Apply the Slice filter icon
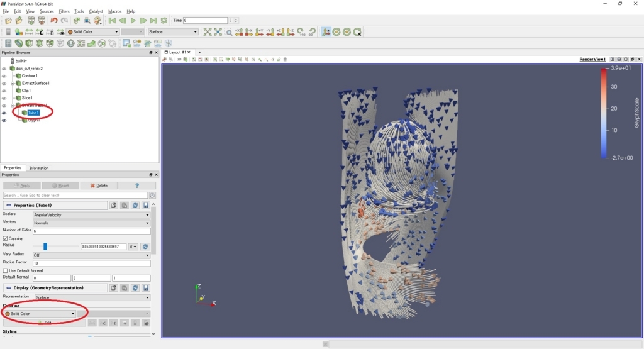 pyautogui.click(x=40, y=43)
